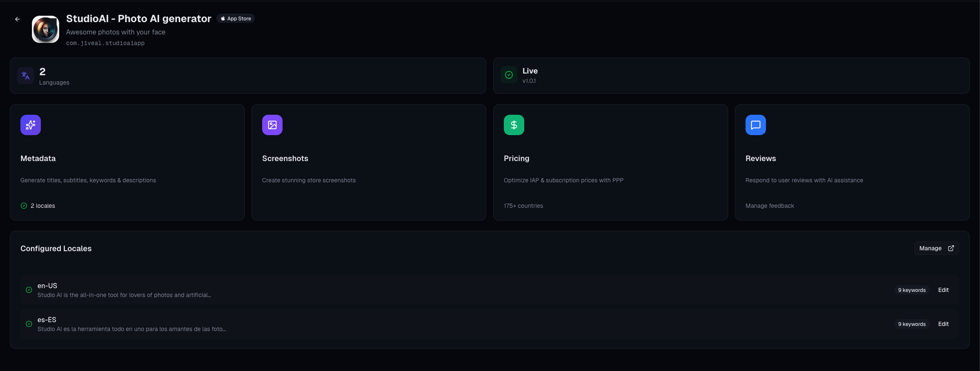Select the es-ES locale name
The height and width of the screenshot is (371, 980).
47,320
